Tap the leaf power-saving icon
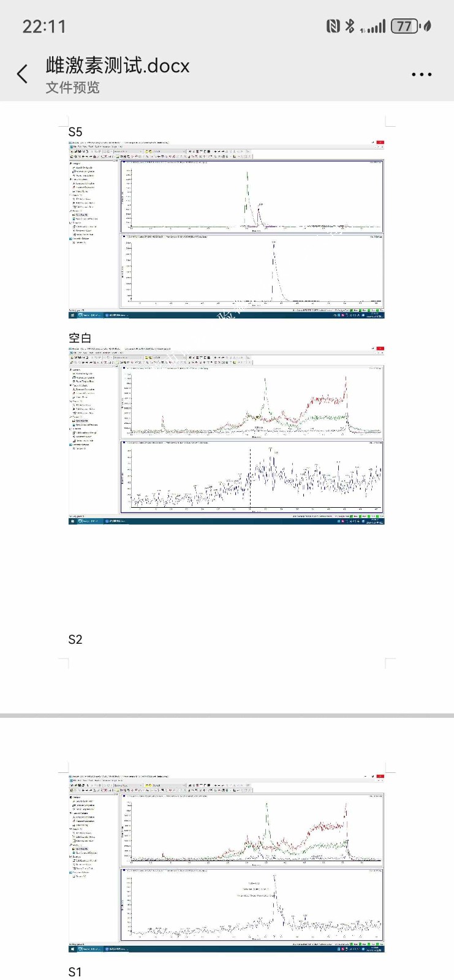Screen dimensions: 454x980 pos(428,26)
